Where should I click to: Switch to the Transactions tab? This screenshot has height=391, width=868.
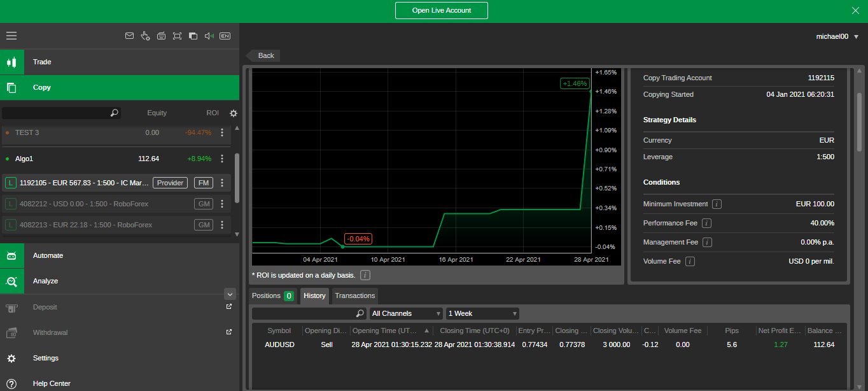click(x=354, y=295)
